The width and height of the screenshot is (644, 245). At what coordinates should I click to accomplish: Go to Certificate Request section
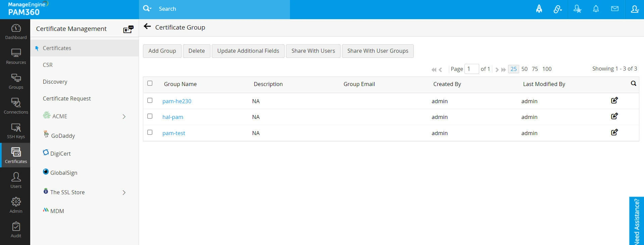pos(67,98)
